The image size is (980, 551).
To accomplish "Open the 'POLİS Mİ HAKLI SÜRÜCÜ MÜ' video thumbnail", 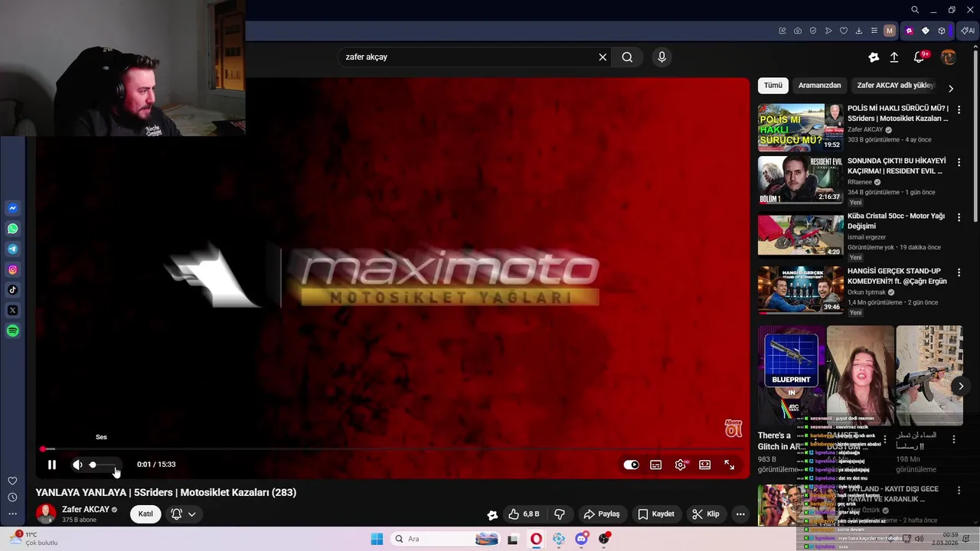I will point(800,128).
